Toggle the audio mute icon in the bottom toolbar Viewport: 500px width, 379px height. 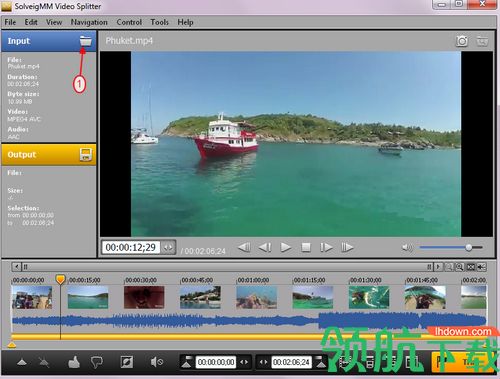pyautogui.click(x=157, y=362)
